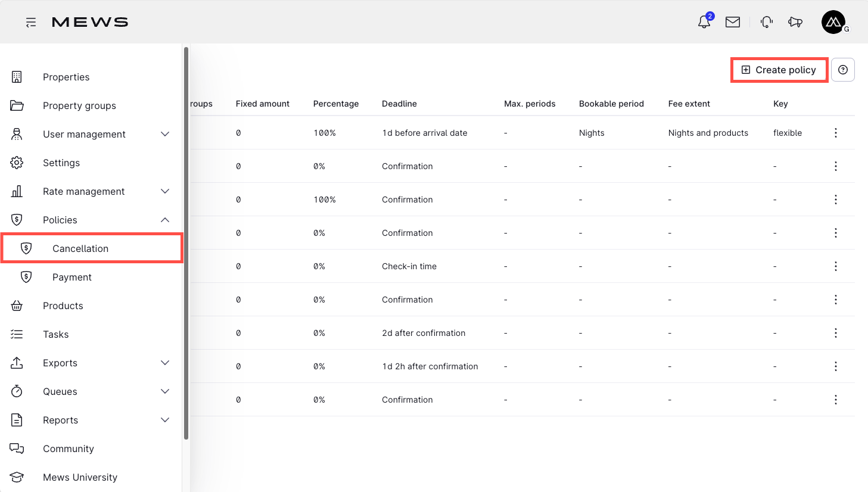Click the Community chat bubbles icon
The image size is (868, 492).
coord(17,449)
